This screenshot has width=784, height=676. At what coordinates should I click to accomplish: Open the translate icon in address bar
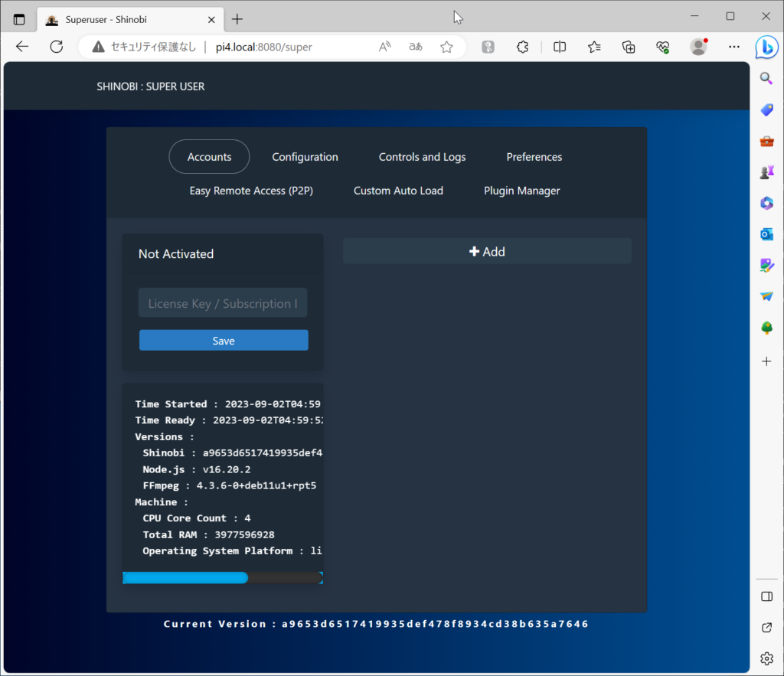pos(415,47)
